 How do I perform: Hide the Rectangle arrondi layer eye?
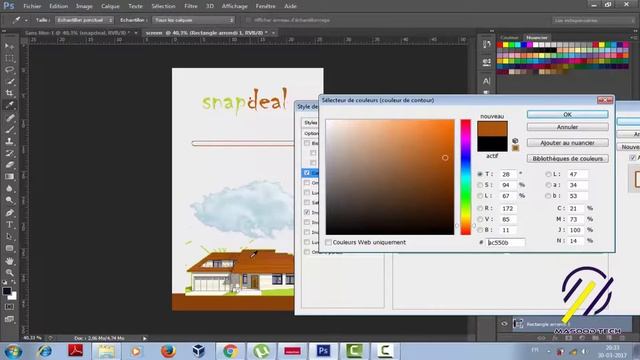pos(504,324)
